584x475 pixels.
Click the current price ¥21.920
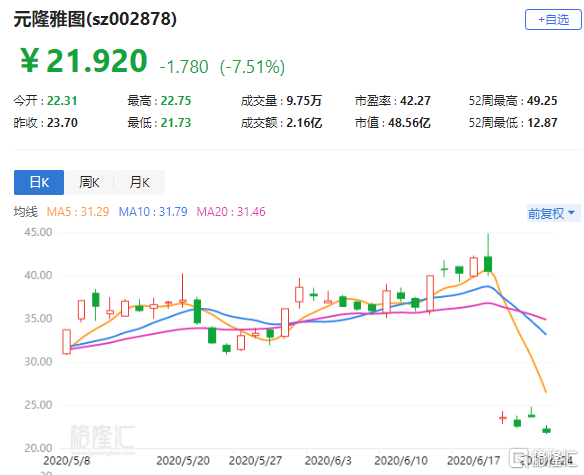[84, 61]
